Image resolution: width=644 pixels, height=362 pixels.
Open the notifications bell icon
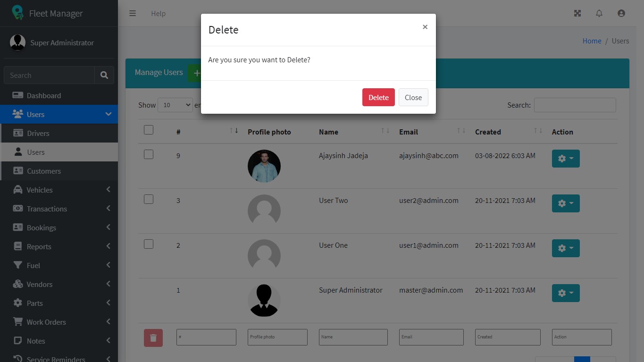click(x=599, y=13)
